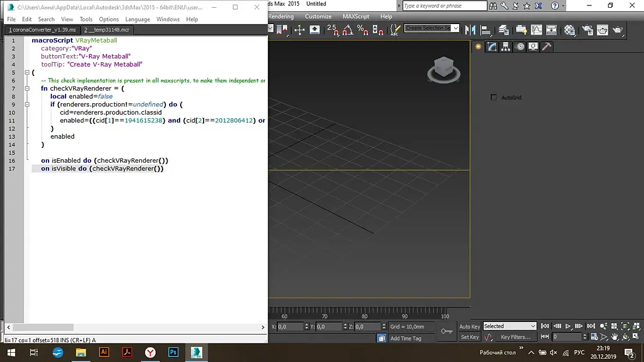This screenshot has width=644, height=362.
Task: Open the MAXScript menu
Action: point(355,16)
